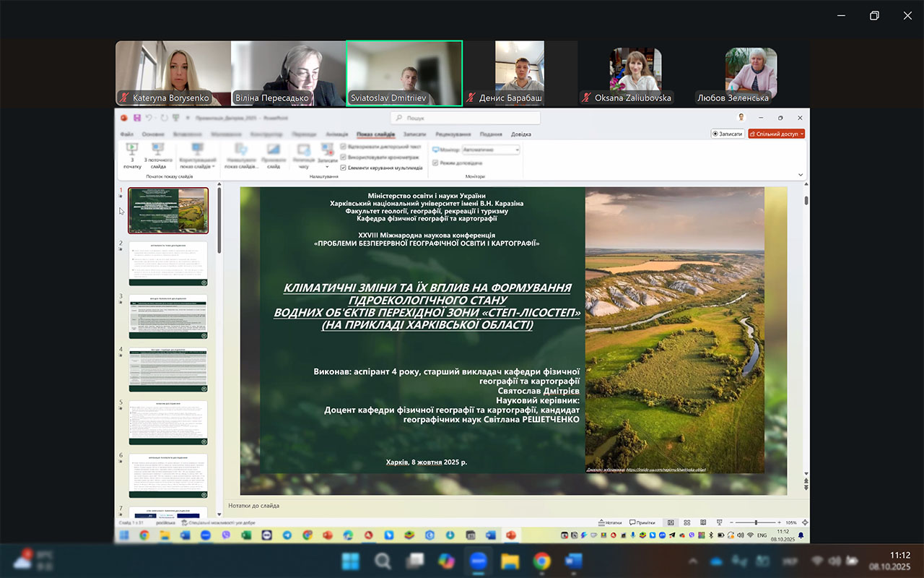Switch to the Анімація ribbon tab
Screen dimensions: 924x578
coord(336,134)
